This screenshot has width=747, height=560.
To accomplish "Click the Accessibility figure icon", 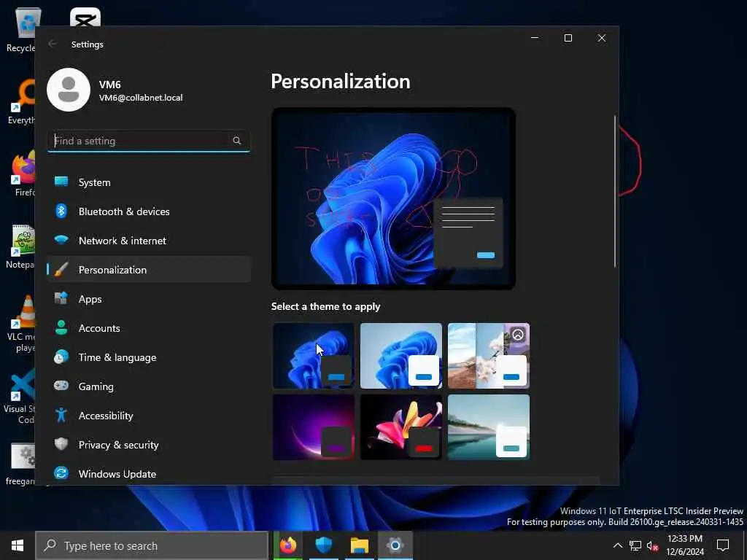I will pos(61,415).
